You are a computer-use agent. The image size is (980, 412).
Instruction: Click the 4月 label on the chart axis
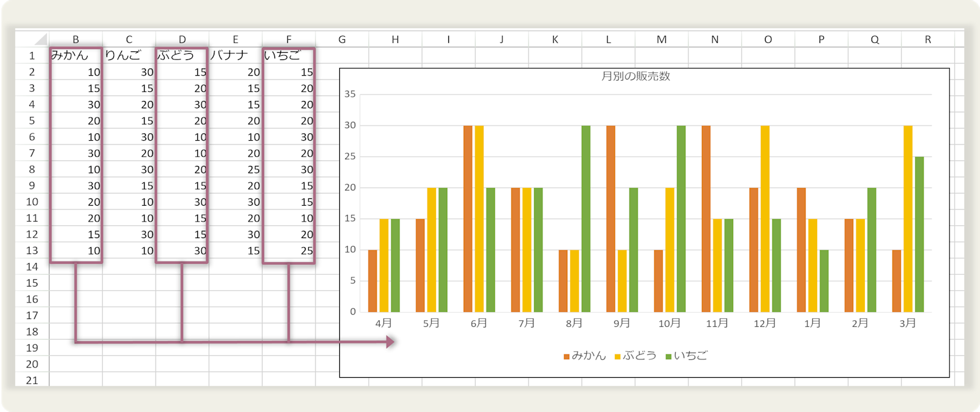pos(383,323)
